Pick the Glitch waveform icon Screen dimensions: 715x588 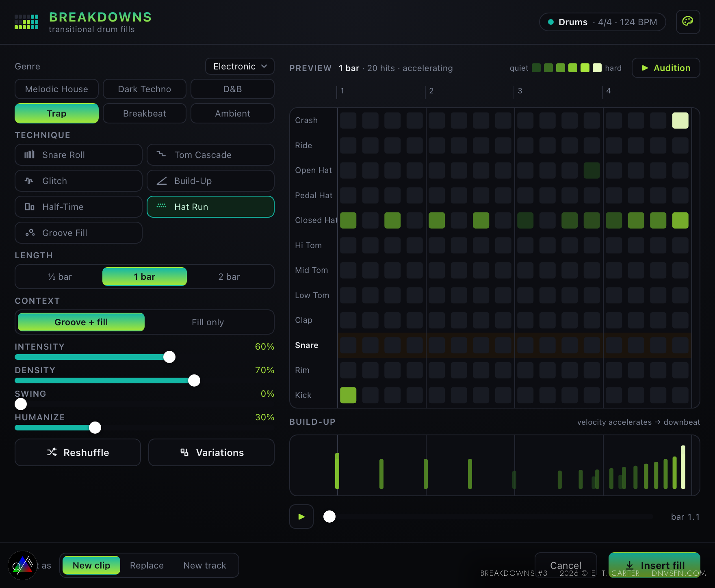click(29, 181)
